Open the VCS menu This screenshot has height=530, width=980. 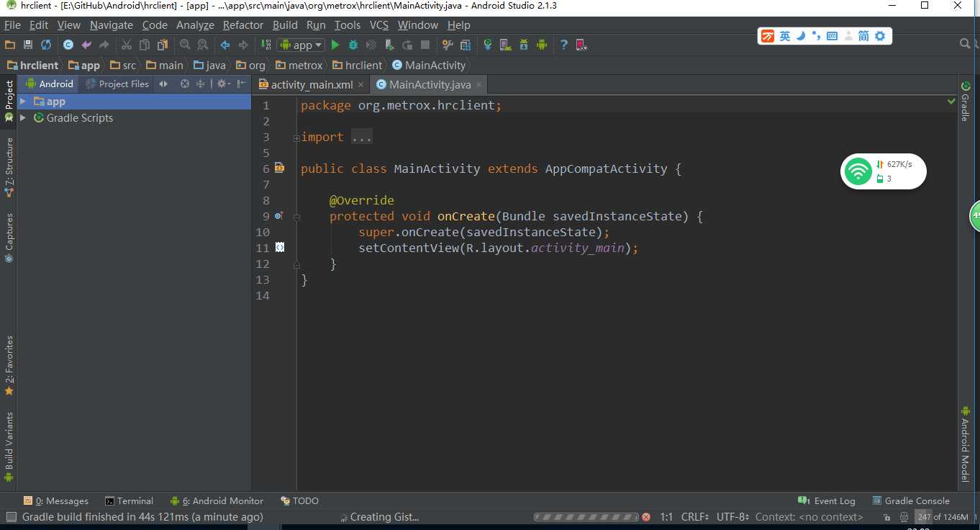[x=379, y=24]
